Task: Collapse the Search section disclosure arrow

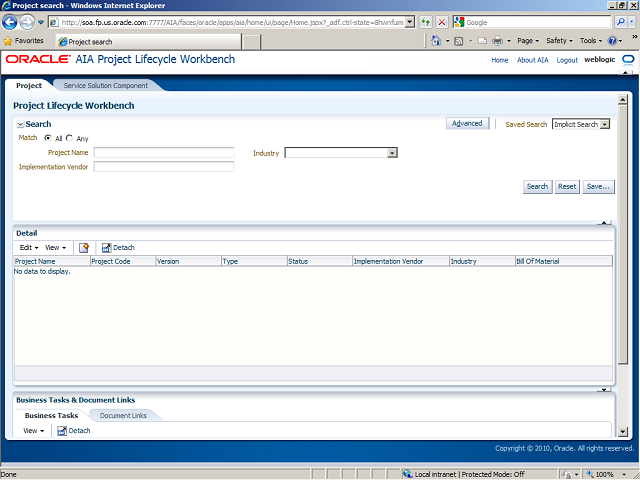Action: coord(19,125)
